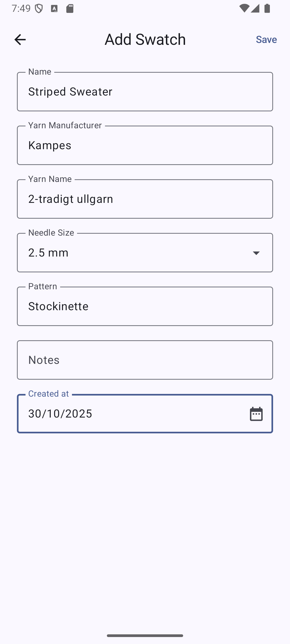Click the SD card notification icon
The width and height of the screenshot is (290, 644).
pyautogui.click(x=70, y=9)
